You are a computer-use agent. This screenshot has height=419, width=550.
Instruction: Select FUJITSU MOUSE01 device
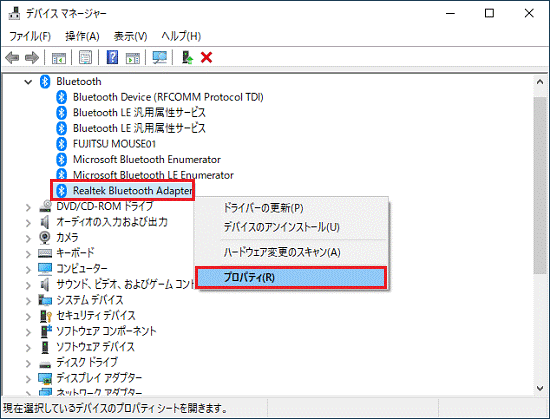tap(114, 144)
